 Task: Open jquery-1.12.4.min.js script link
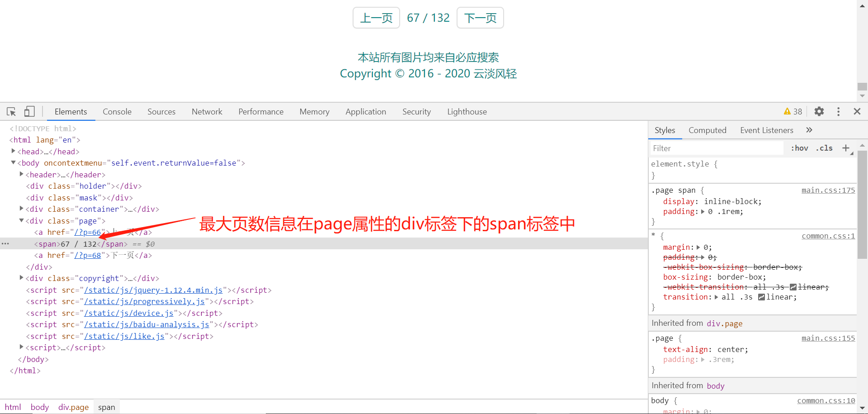153,290
